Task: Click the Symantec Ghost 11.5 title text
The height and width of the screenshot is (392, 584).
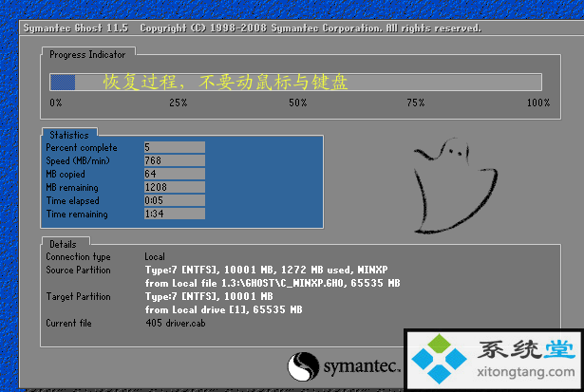Action: (76, 28)
